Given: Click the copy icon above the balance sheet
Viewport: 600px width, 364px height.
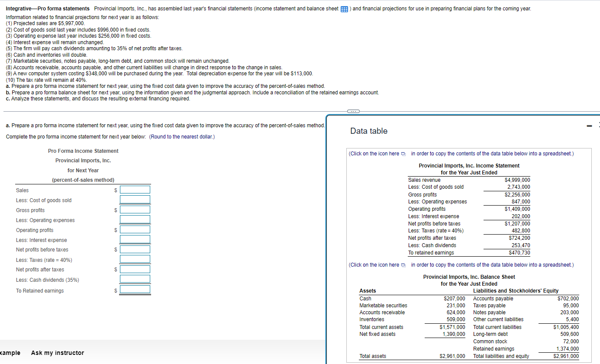Looking at the screenshot, I should tap(403, 265).
